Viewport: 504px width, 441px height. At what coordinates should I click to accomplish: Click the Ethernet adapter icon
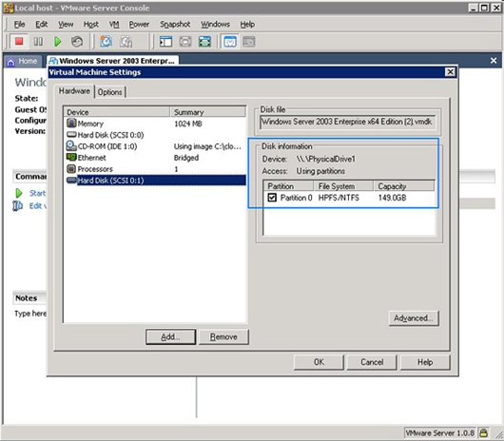[71, 157]
